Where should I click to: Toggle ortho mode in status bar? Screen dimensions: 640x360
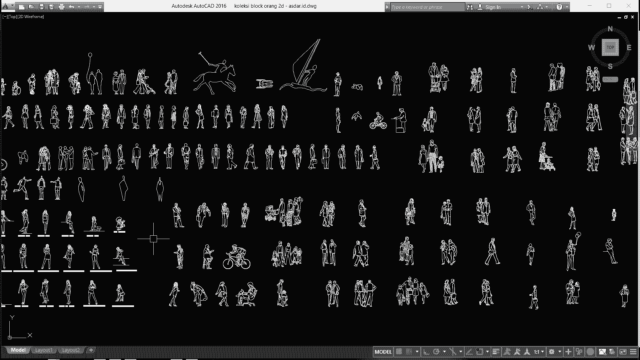[x=426, y=351]
